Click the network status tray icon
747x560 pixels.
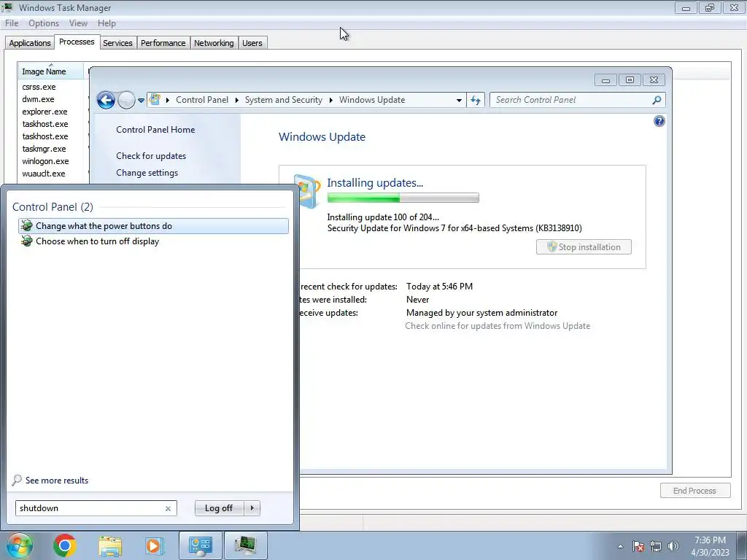[656, 546]
